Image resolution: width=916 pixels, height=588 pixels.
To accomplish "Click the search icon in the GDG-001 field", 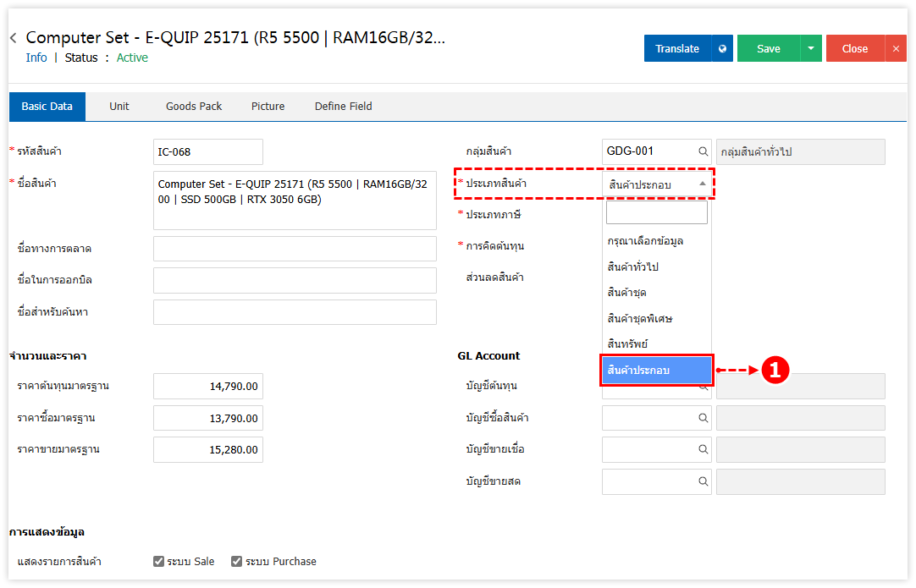I will 703,152.
